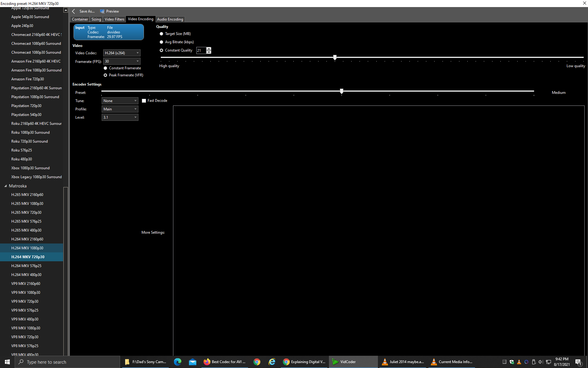
Task: Click the Save As... button
Action: point(87,11)
